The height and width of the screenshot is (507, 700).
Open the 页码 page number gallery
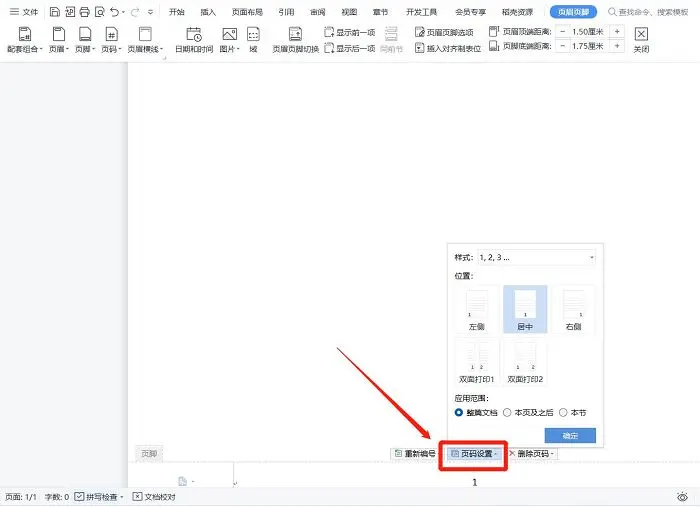pyautogui.click(x=111, y=40)
